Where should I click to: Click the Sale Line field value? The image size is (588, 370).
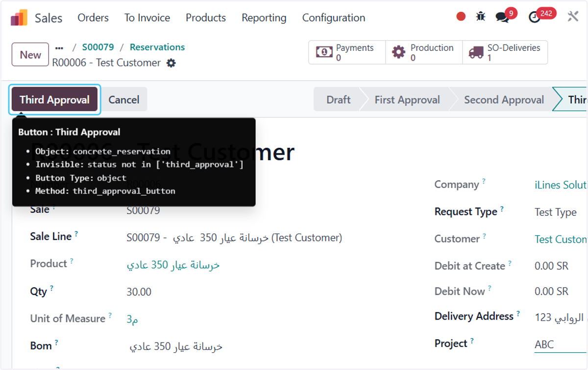[x=234, y=238]
